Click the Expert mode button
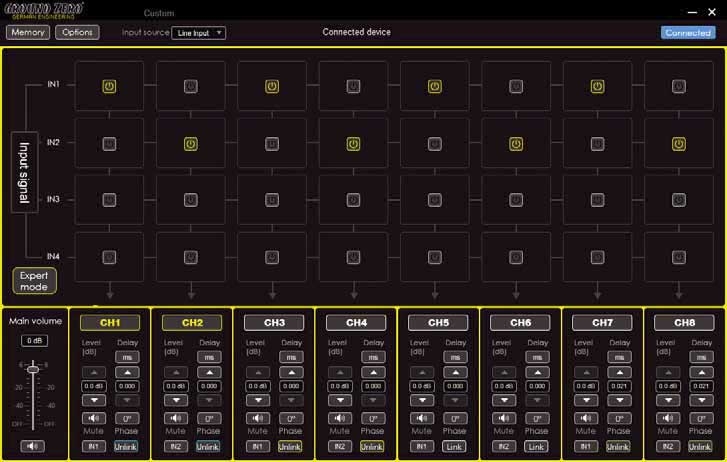Image resolution: width=727 pixels, height=462 pixels. click(34, 281)
